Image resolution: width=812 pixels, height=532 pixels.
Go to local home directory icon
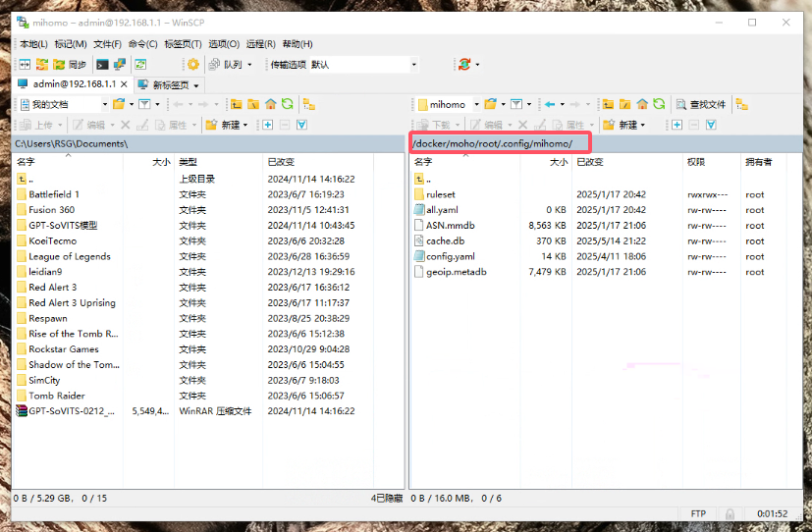pos(270,105)
